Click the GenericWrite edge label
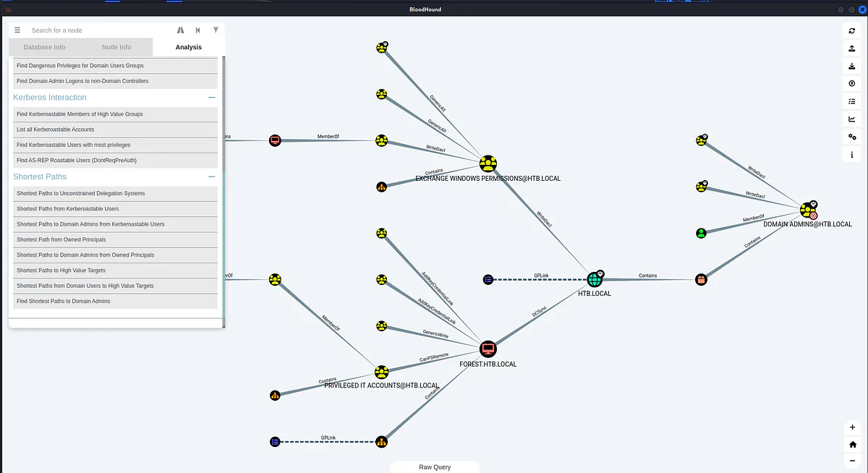 click(435, 335)
